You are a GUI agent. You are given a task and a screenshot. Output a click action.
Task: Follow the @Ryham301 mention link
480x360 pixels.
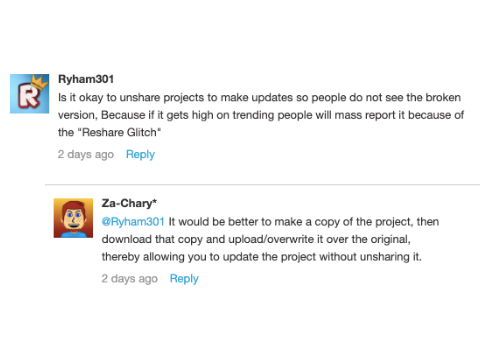133,222
